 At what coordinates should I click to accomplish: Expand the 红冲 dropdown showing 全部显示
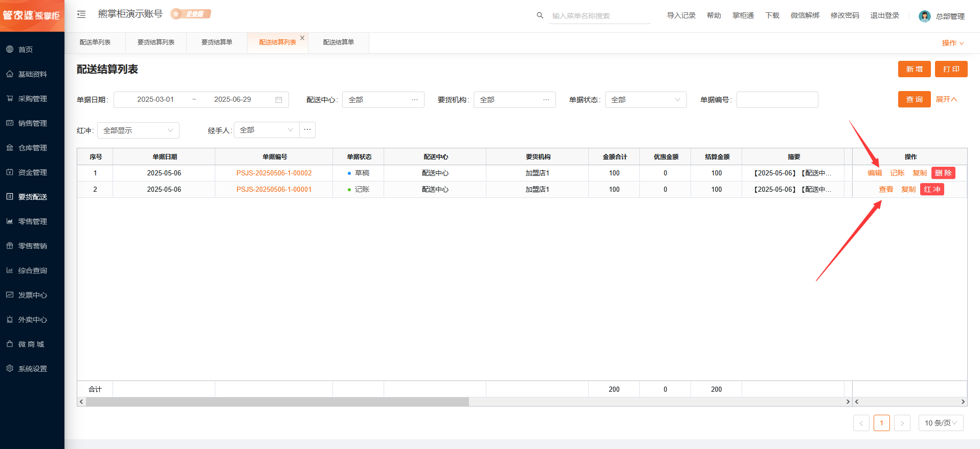(x=138, y=130)
